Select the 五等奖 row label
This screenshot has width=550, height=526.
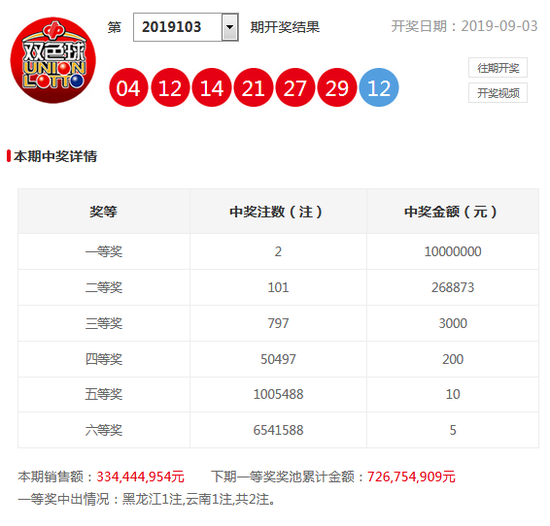(x=104, y=394)
